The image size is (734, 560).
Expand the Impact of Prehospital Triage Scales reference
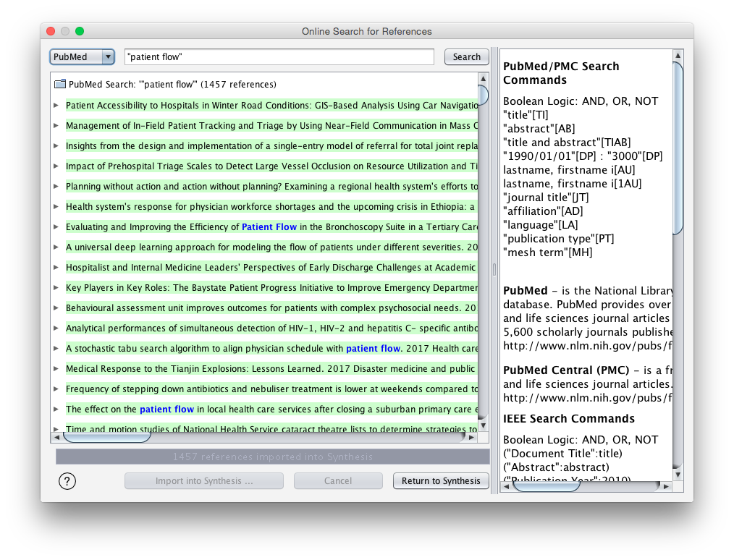point(56,166)
